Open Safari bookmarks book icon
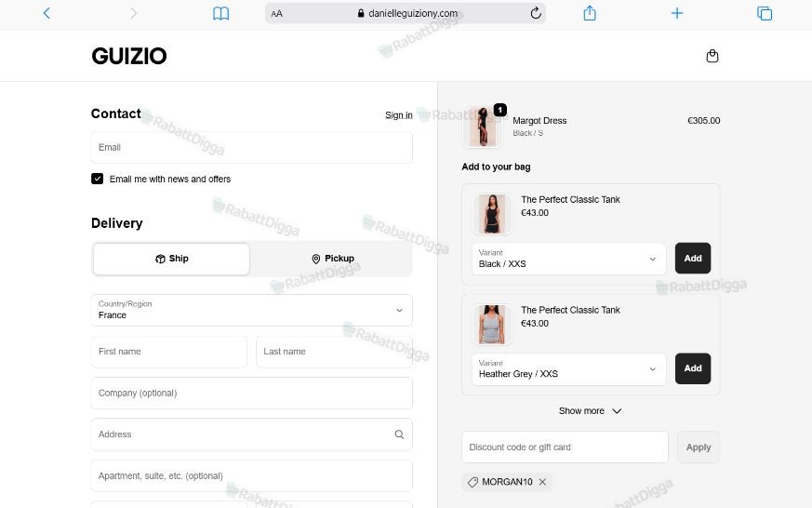Viewport: 812px width, 508px height. click(221, 13)
